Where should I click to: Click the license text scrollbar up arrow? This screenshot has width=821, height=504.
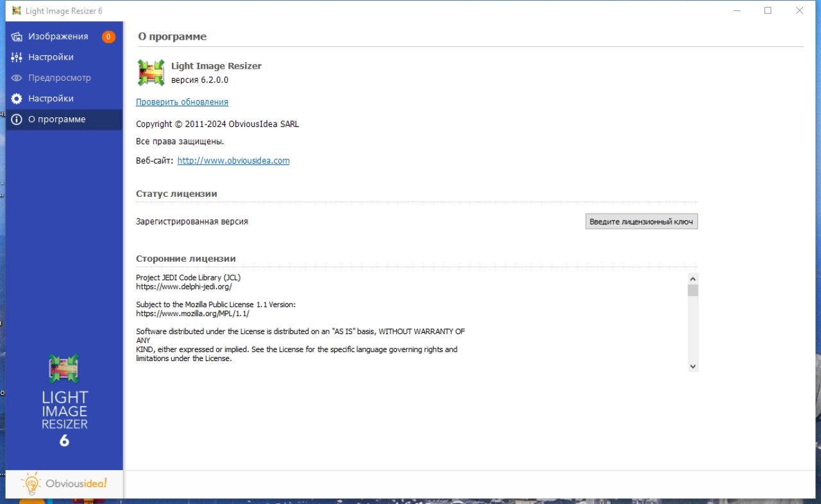point(693,279)
